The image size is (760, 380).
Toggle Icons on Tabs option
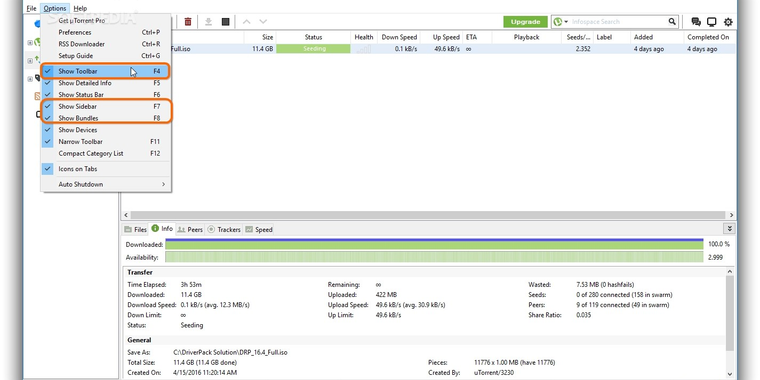pos(106,169)
